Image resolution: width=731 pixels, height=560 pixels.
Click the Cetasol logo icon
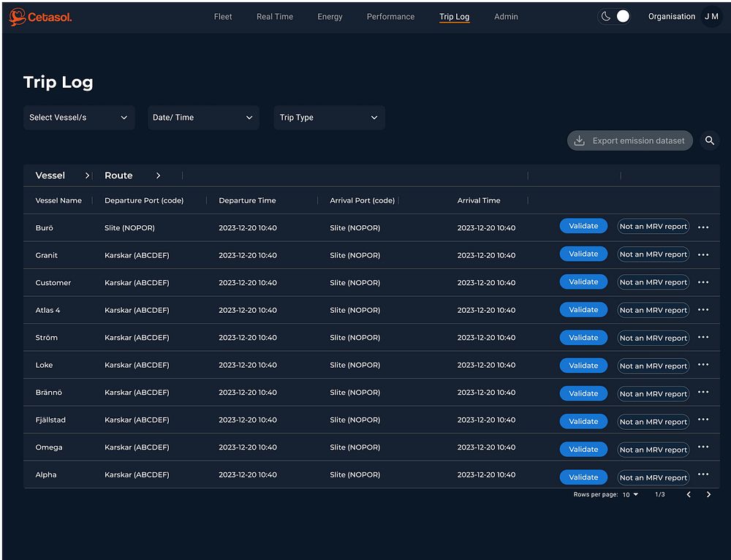click(17, 17)
